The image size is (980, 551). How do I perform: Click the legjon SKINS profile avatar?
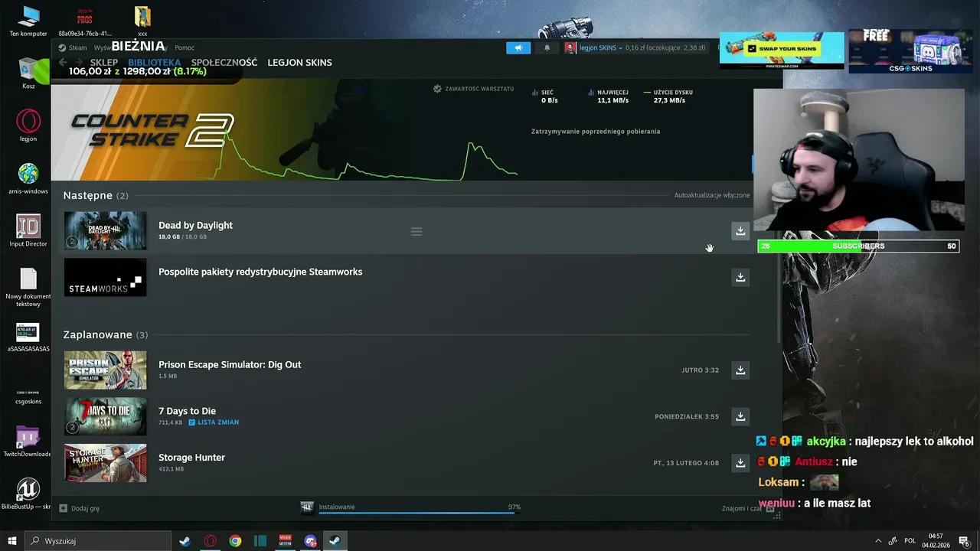pos(570,47)
